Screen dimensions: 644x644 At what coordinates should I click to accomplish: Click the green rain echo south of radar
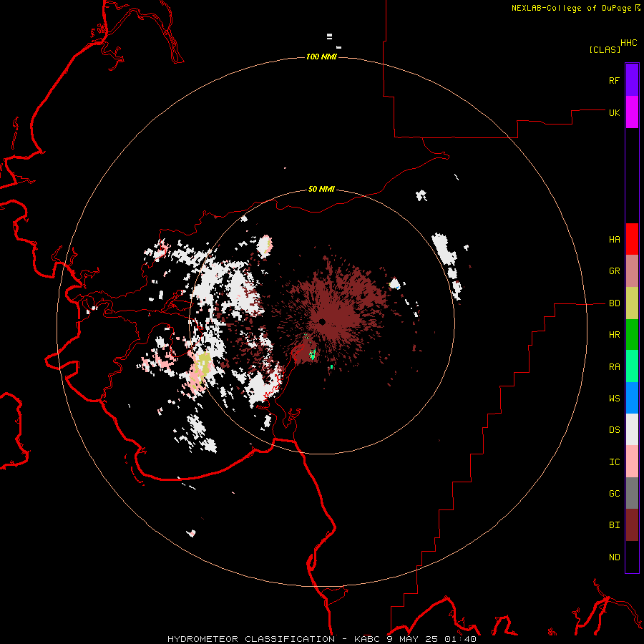tap(313, 354)
